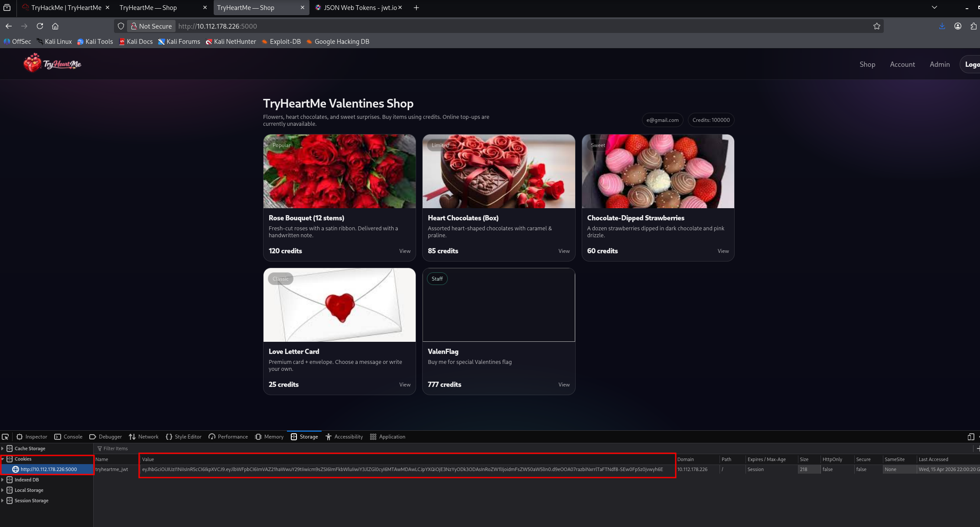Open the extensions puzzle icon
The height and width of the screenshot is (527, 980).
(973, 26)
